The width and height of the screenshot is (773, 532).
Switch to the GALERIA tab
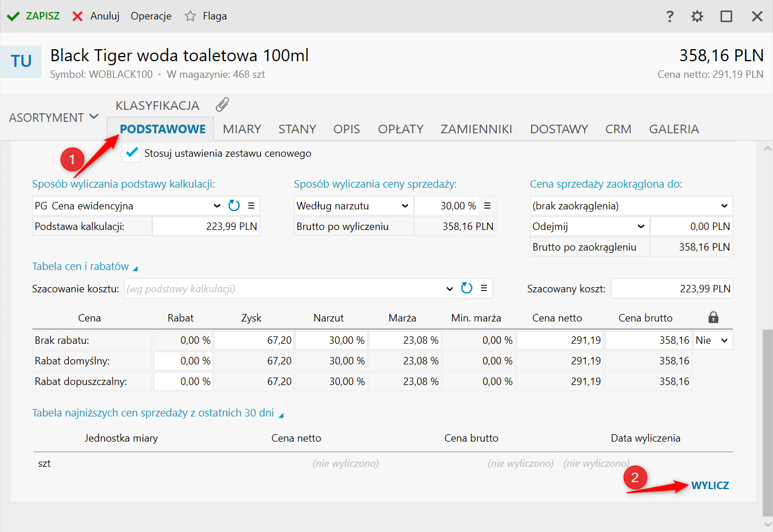[674, 129]
